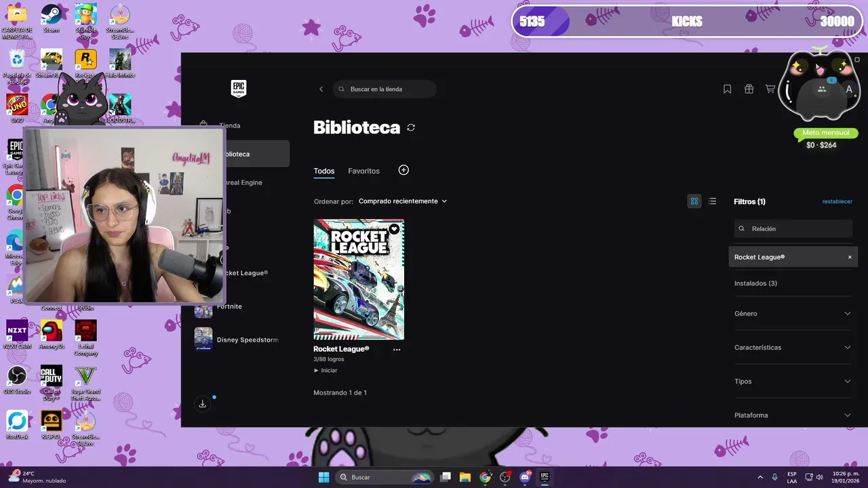Screen dimensions: 868x488
Task: Open the Steam desktop shortcut
Action: [x=51, y=18]
